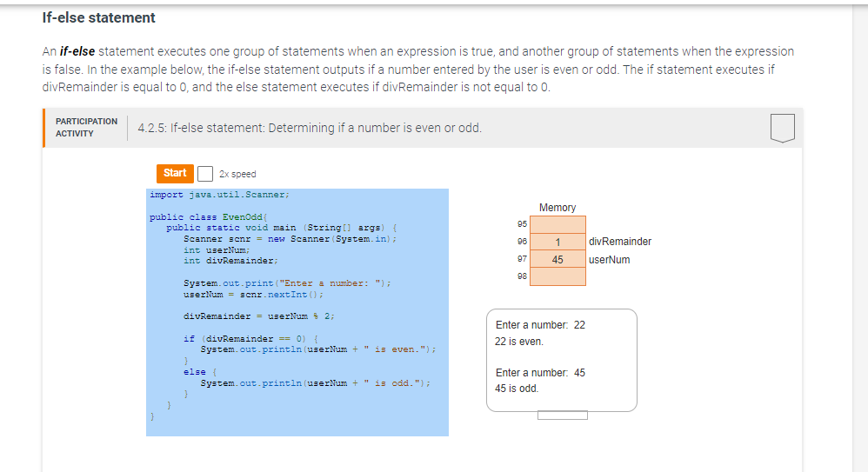Click the 'else {' code line
This screenshot has width=868, height=472.
click(200, 372)
